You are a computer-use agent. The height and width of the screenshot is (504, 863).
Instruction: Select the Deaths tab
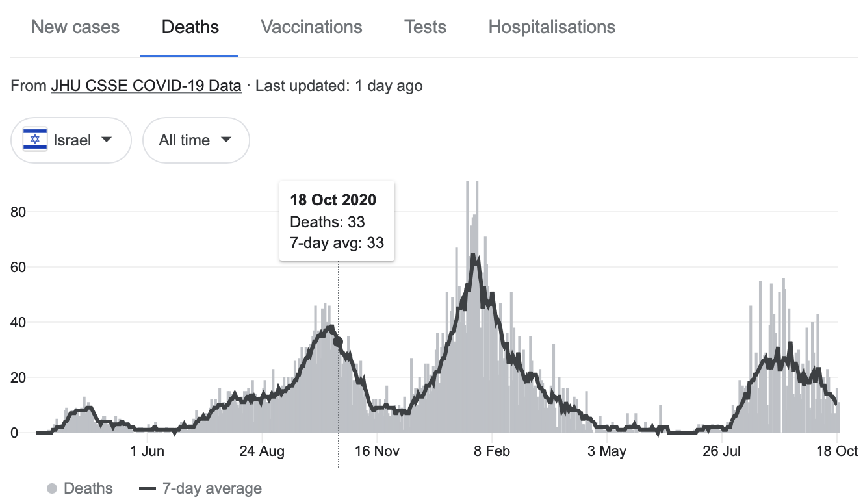190,27
